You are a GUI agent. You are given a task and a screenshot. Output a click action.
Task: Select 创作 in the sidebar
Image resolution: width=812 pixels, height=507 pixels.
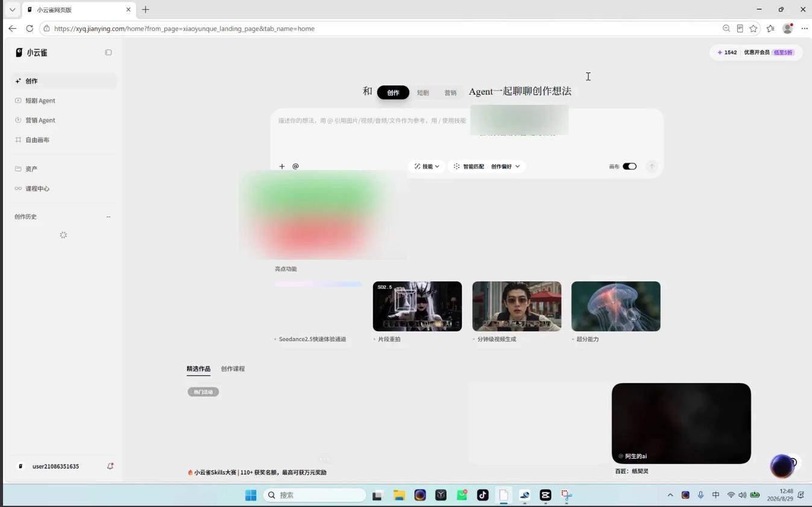[x=63, y=81]
